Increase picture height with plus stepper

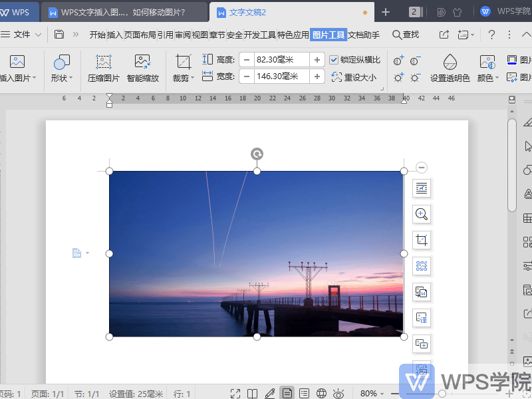click(x=317, y=60)
